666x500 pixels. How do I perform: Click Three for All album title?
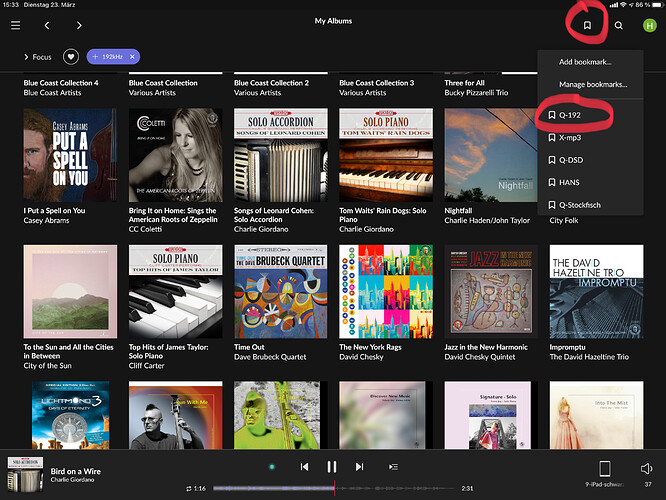[x=464, y=83]
